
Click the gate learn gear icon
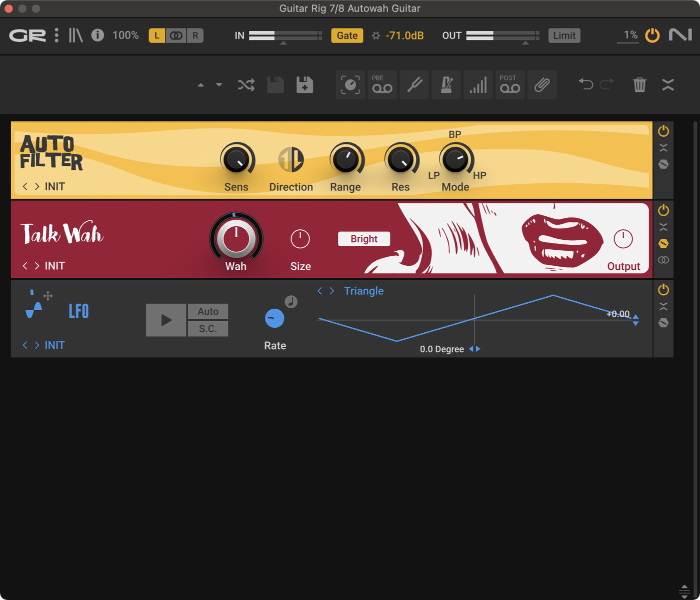tap(376, 35)
